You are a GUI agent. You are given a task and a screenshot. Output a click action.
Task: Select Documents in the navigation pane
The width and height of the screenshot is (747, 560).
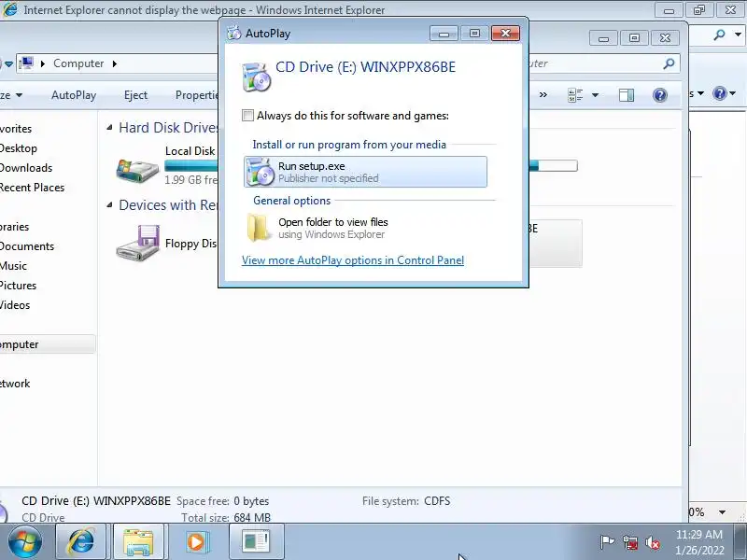click(x=27, y=246)
